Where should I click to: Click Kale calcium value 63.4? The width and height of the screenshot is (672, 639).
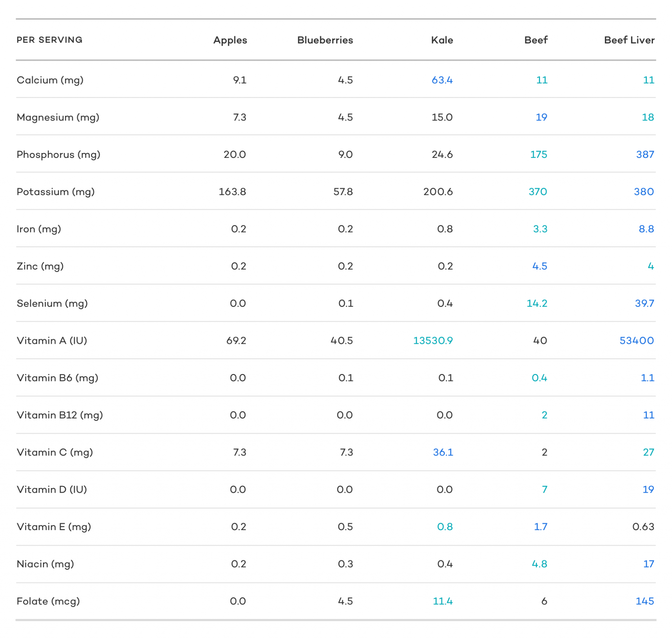442,80
